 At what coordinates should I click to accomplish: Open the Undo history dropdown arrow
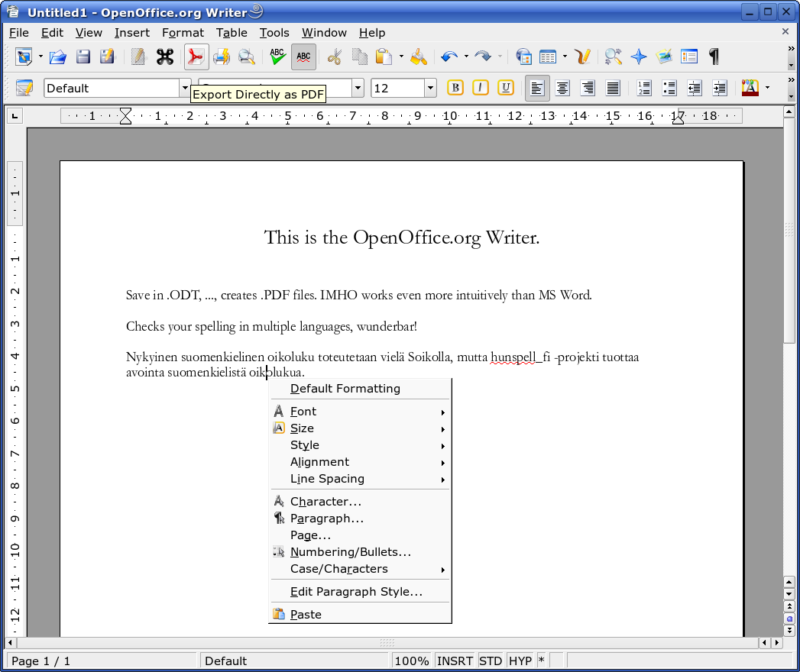click(466, 57)
